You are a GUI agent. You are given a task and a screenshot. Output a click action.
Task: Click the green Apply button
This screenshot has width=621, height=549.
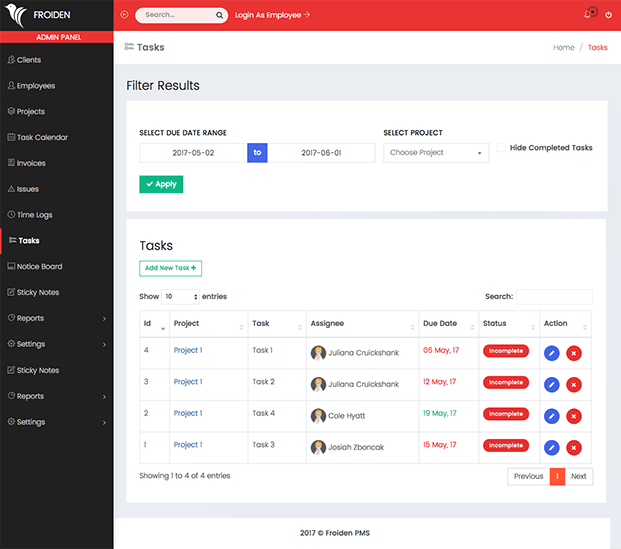(x=161, y=184)
